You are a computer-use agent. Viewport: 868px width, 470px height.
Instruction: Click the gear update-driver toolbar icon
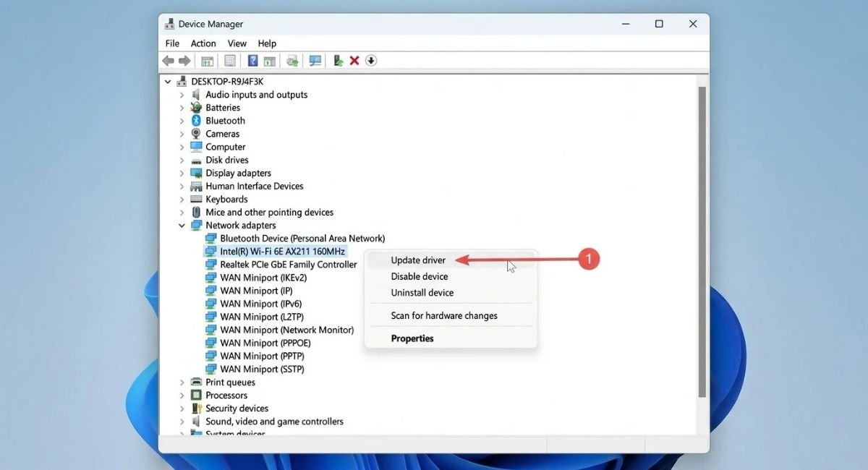[292, 61]
